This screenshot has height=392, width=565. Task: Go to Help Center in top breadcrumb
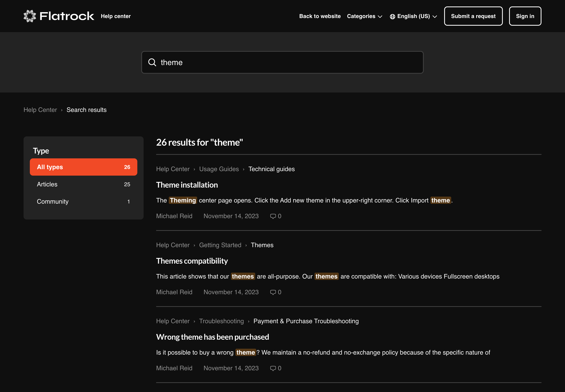[40, 110]
